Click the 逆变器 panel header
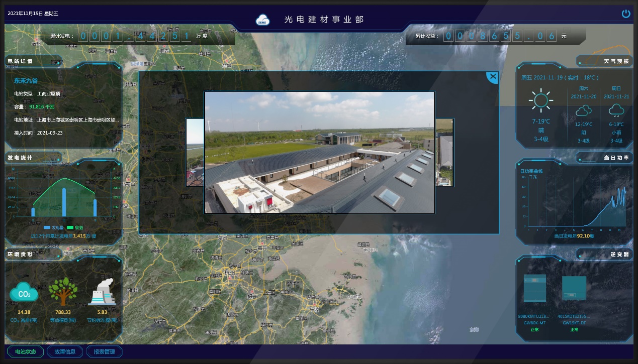This screenshot has height=364, width=638. [x=620, y=254]
